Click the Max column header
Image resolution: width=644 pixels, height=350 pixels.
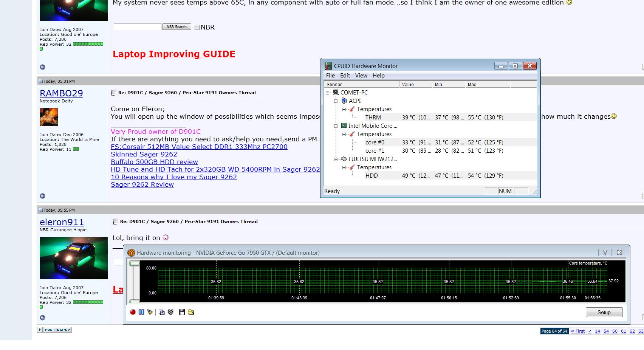488,85
